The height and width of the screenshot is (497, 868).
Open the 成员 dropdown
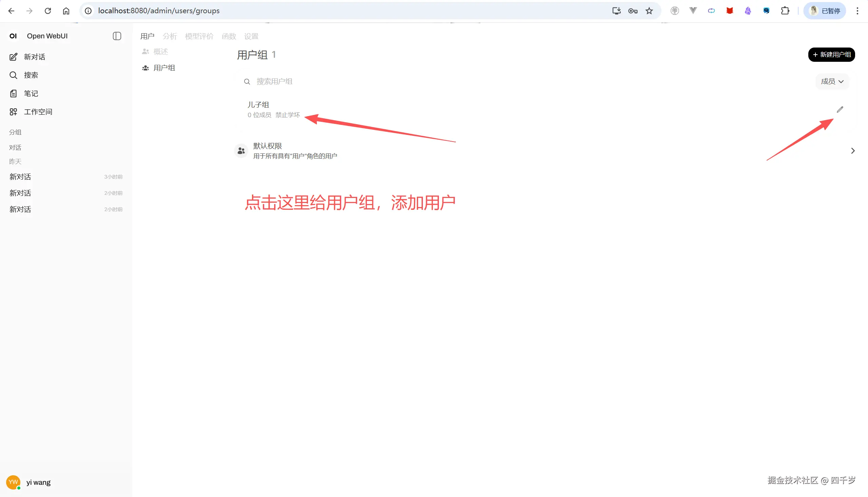[x=832, y=81]
